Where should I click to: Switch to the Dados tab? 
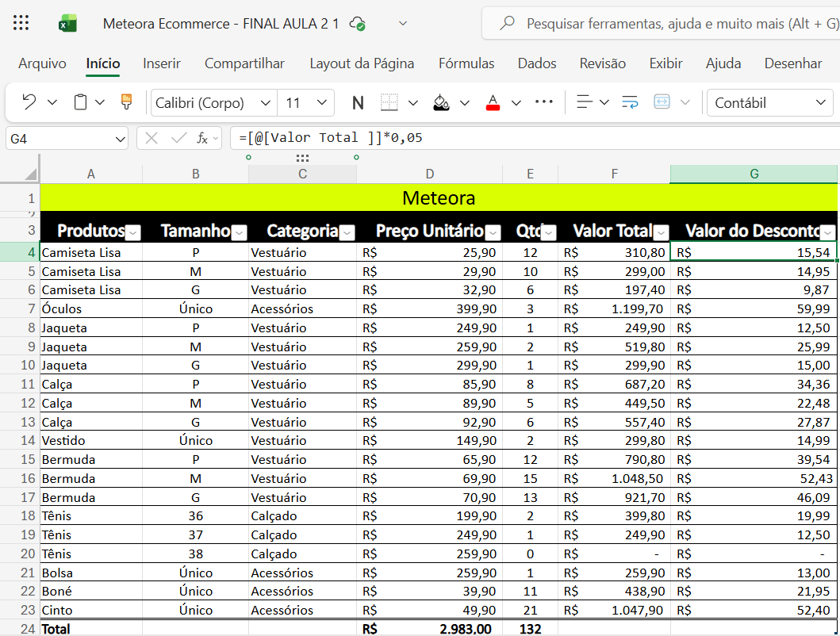pyautogui.click(x=537, y=63)
